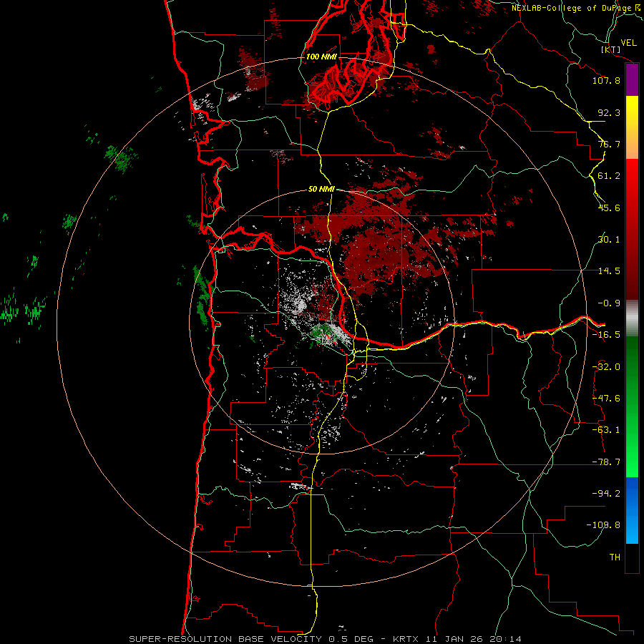Click the -78.7 scale value
The image size is (644, 644).
point(606,462)
